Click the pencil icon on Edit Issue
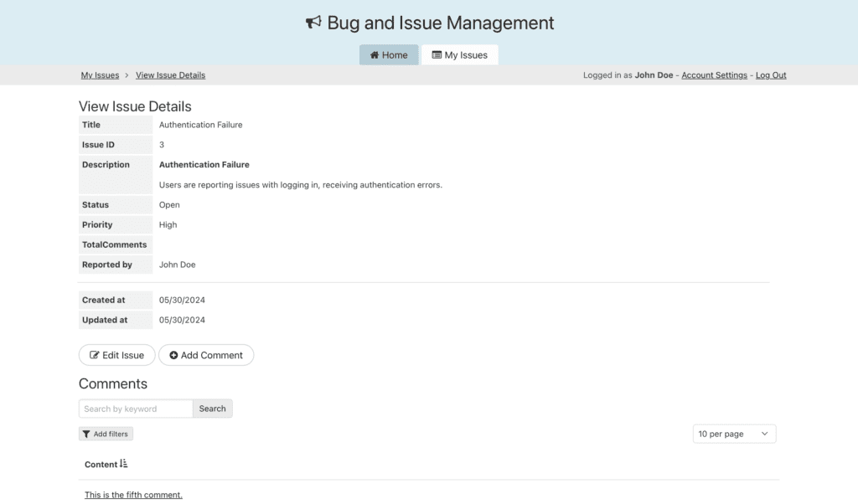Viewport: 858px width, 504px height. point(95,355)
